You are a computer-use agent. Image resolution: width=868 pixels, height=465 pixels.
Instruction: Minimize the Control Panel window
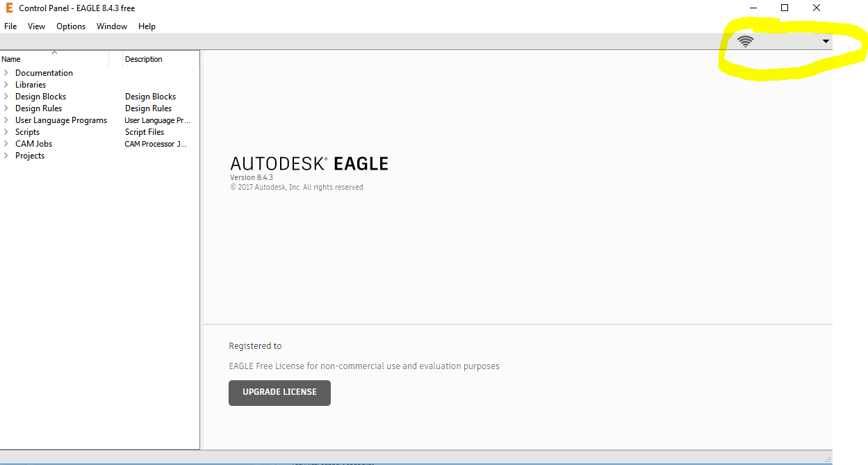(x=753, y=8)
